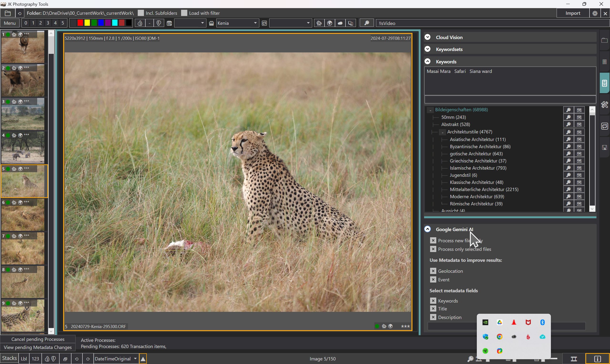
Task: Click the thumbs-up pick icon in toolbar
Action: coord(140,23)
